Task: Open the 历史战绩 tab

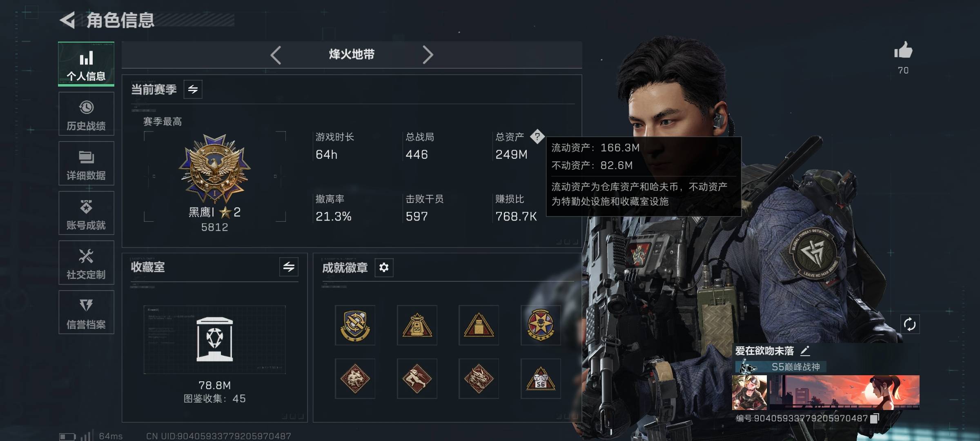Action: coord(86,114)
